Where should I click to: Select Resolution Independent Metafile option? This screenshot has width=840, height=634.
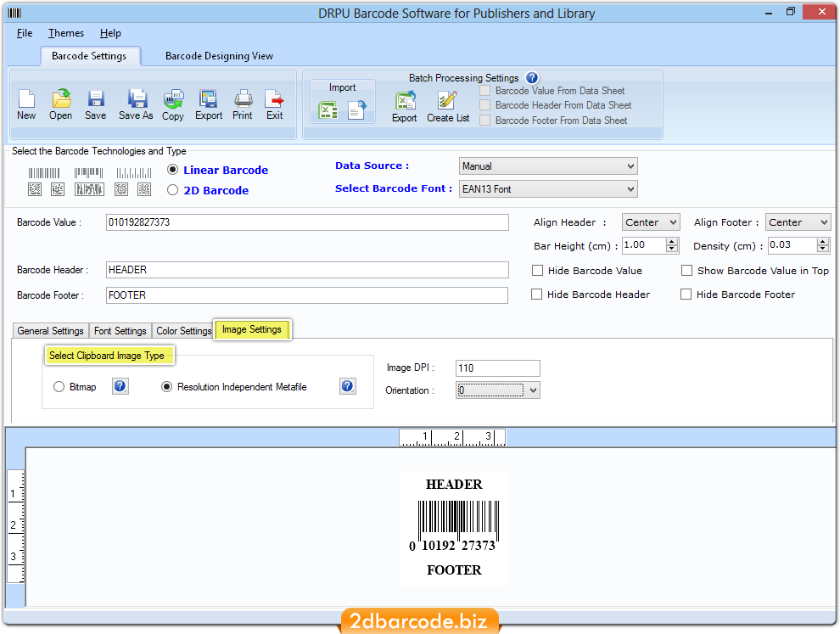tap(166, 387)
